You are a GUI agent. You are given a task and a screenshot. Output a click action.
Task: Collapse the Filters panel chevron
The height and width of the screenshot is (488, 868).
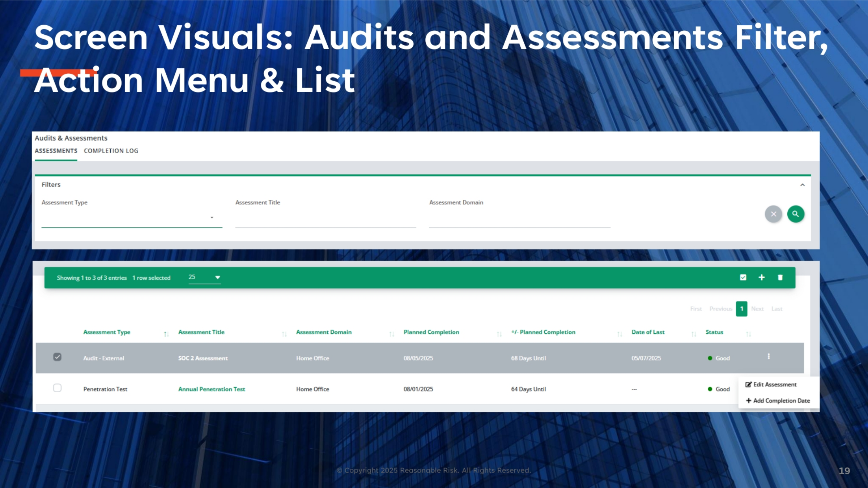[802, 185]
